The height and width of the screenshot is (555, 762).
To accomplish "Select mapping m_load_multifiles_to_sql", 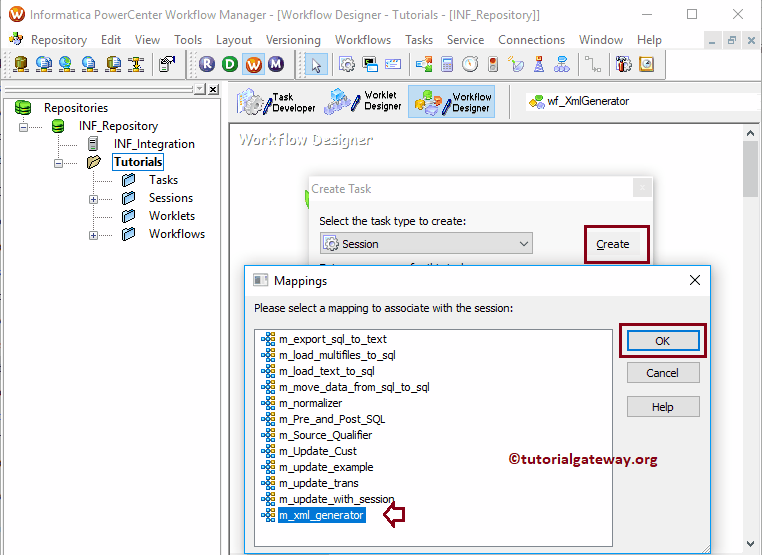I will 337,355.
